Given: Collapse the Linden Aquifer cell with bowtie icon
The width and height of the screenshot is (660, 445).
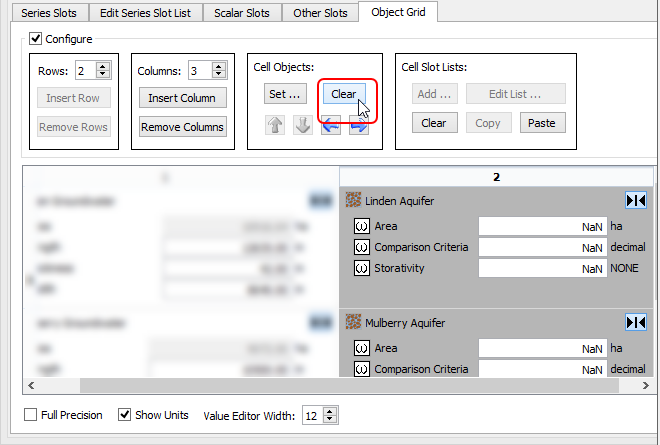Looking at the screenshot, I should [x=635, y=201].
